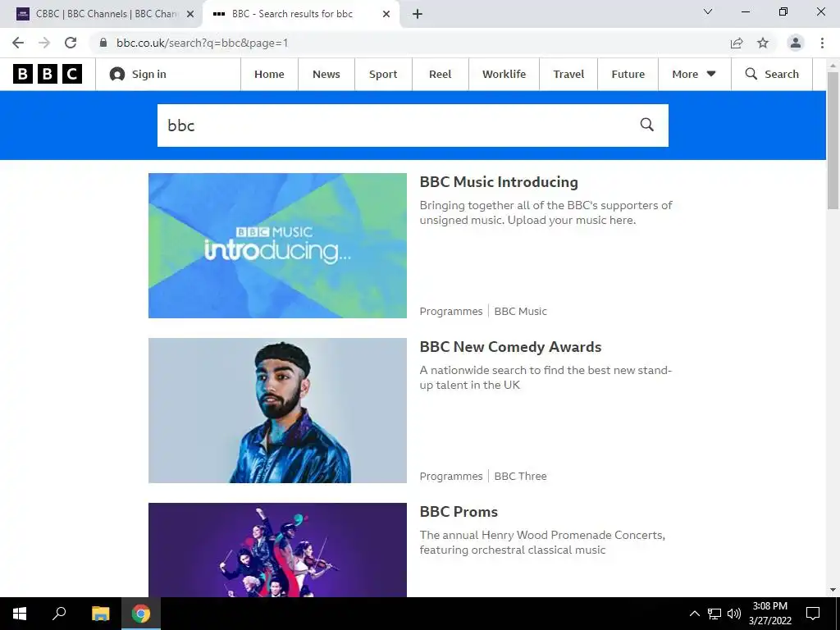
Task: Reload the page with the refresh icon
Action: tap(71, 43)
